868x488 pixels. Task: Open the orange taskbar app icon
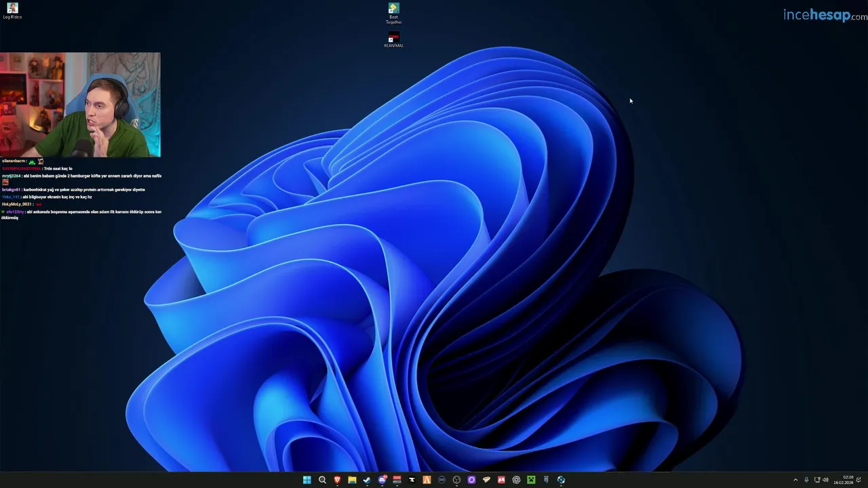[x=427, y=480]
